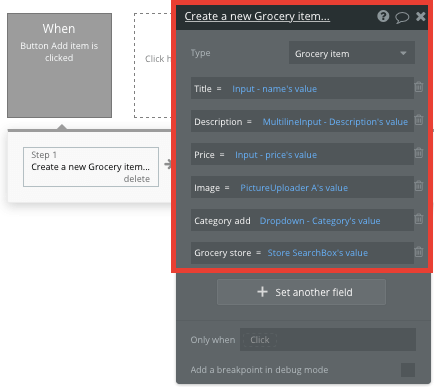Click the Set another field button
Screen dimensions: 434x387
301,292
